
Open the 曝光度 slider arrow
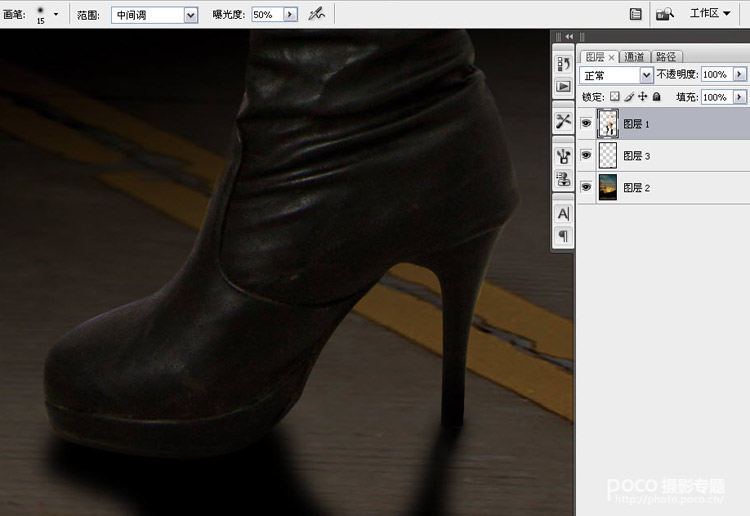(x=291, y=15)
